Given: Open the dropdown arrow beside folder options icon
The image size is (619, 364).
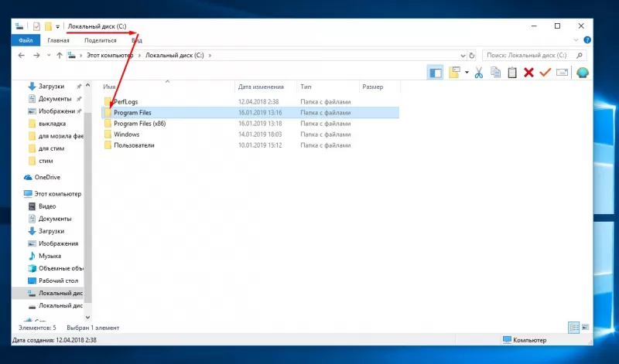Looking at the screenshot, I should [467, 73].
